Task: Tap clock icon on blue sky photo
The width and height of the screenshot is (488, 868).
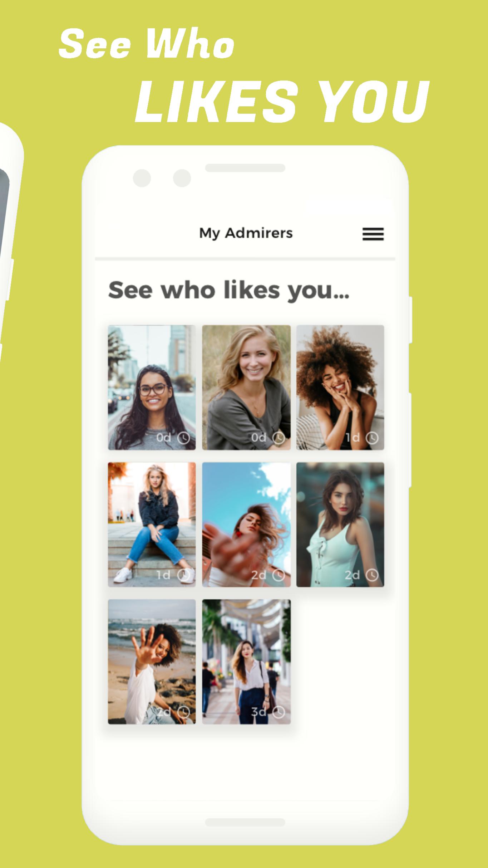Action: point(278,575)
